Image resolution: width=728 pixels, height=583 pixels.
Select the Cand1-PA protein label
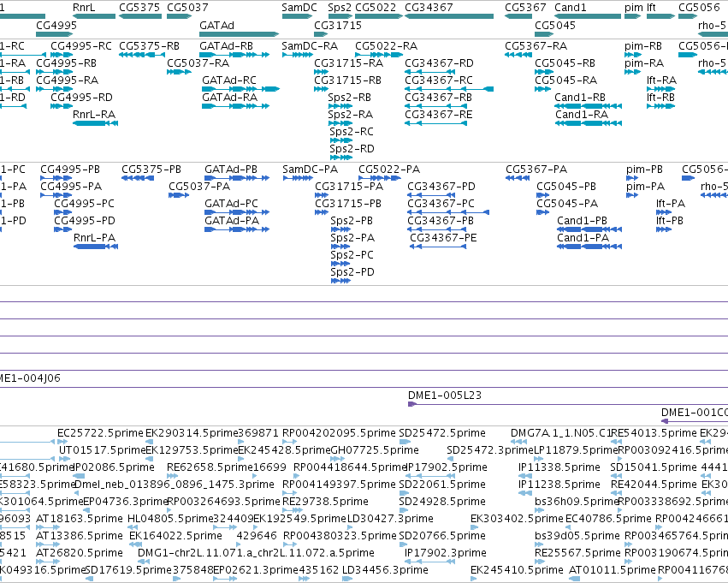(x=583, y=238)
